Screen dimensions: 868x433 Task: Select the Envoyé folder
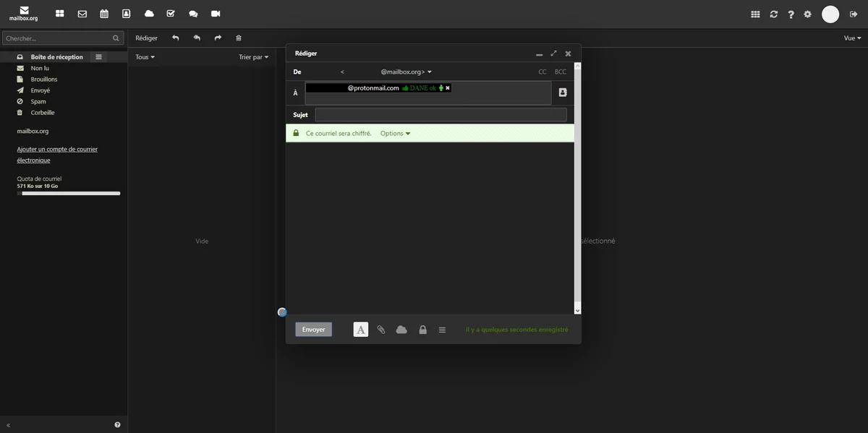pos(41,90)
